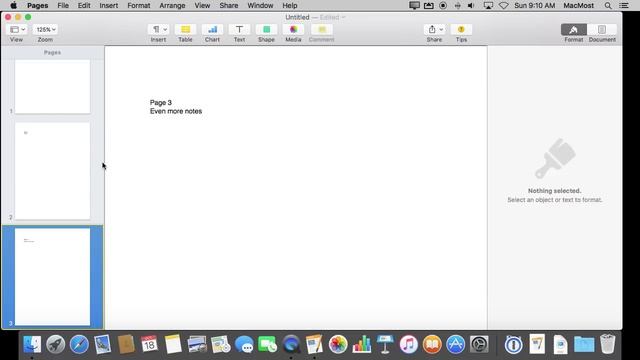This screenshot has width=640, height=360.
Task: Open Calendar from the Dock
Action: 149,344
